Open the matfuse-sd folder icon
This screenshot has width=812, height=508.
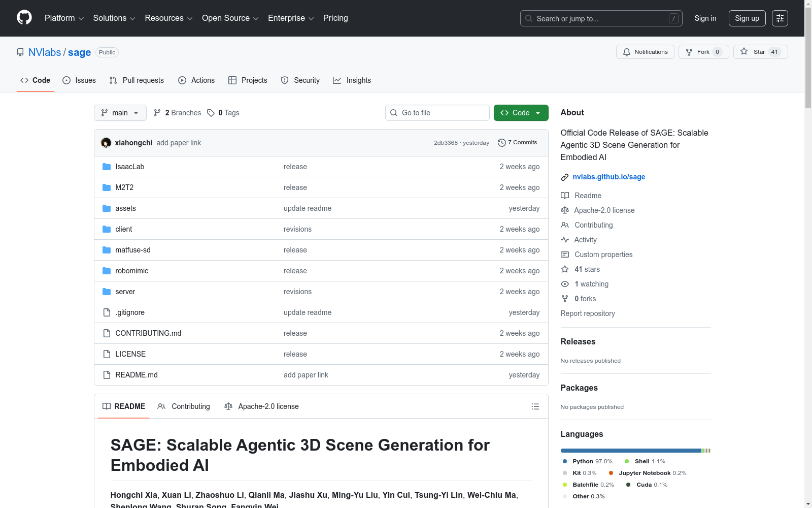tap(107, 250)
